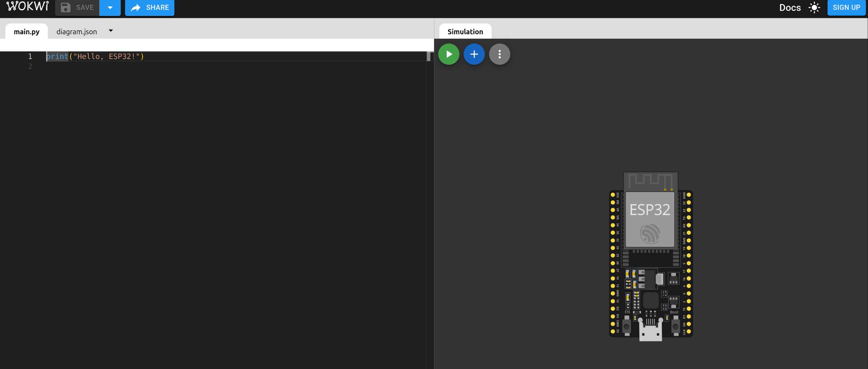The height and width of the screenshot is (369, 868).
Task: Switch to the diagram.json tab
Action: click(x=77, y=32)
